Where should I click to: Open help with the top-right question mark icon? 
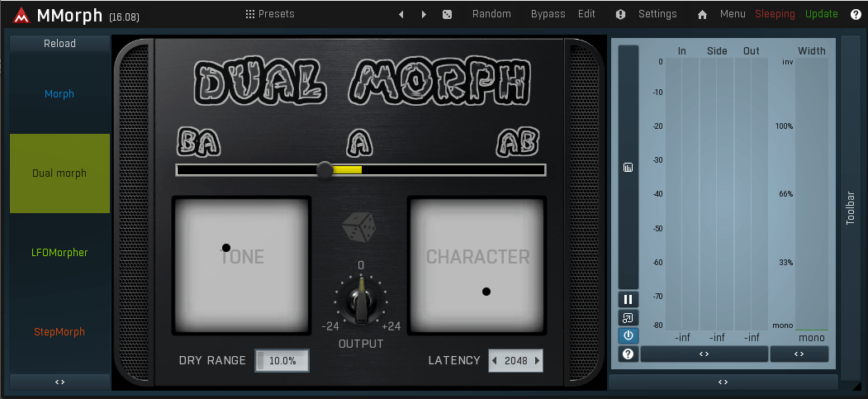856,14
